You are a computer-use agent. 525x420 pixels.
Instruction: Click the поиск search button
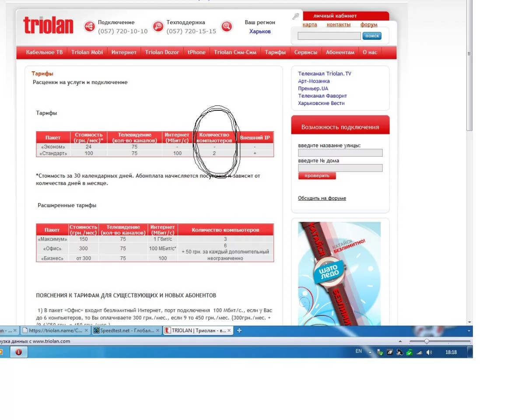tap(372, 36)
